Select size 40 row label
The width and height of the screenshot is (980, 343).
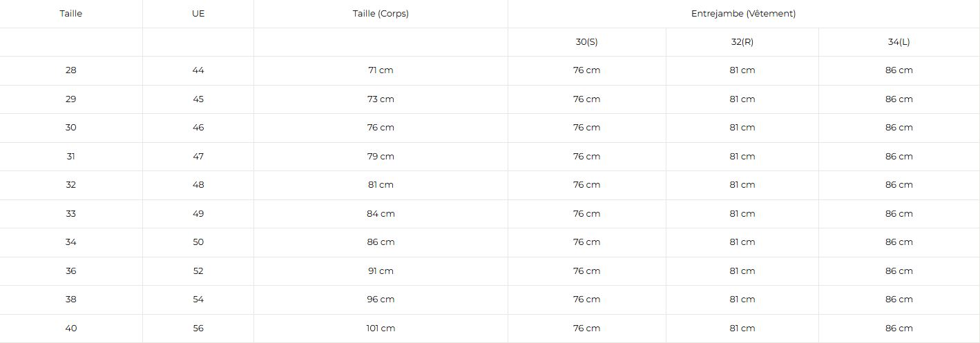pos(71,329)
